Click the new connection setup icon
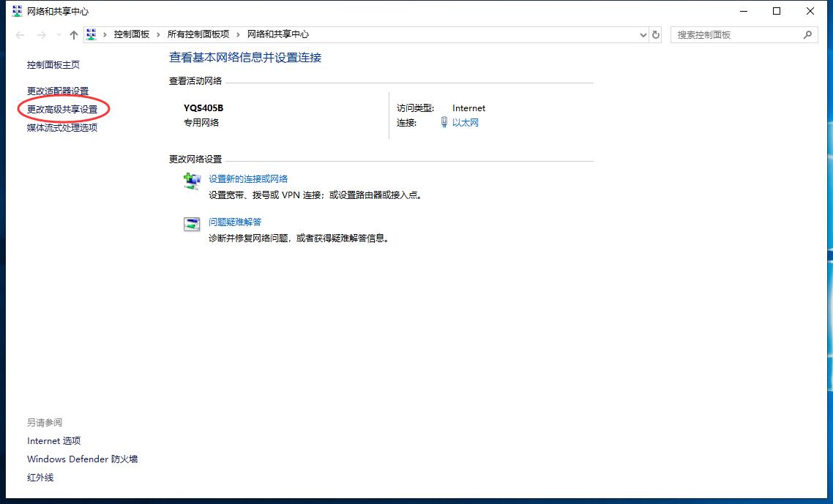The image size is (833, 504). pyautogui.click(x=192, y=181)
